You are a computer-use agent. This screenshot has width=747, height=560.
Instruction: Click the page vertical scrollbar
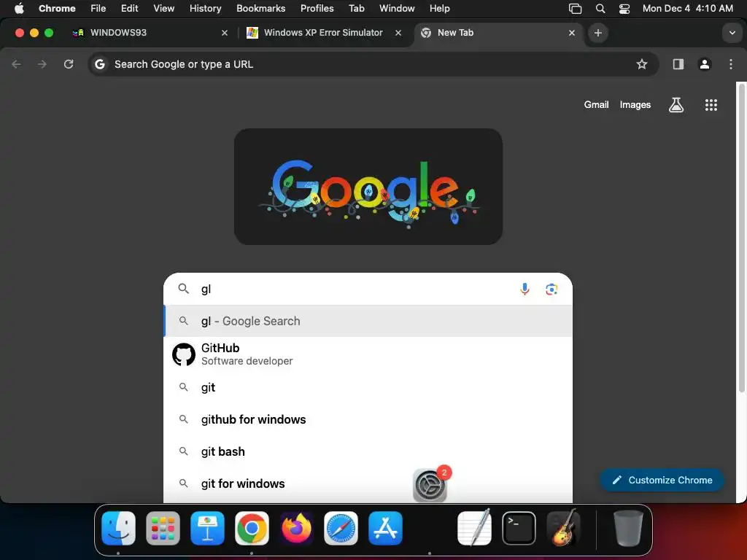[741, 238]
